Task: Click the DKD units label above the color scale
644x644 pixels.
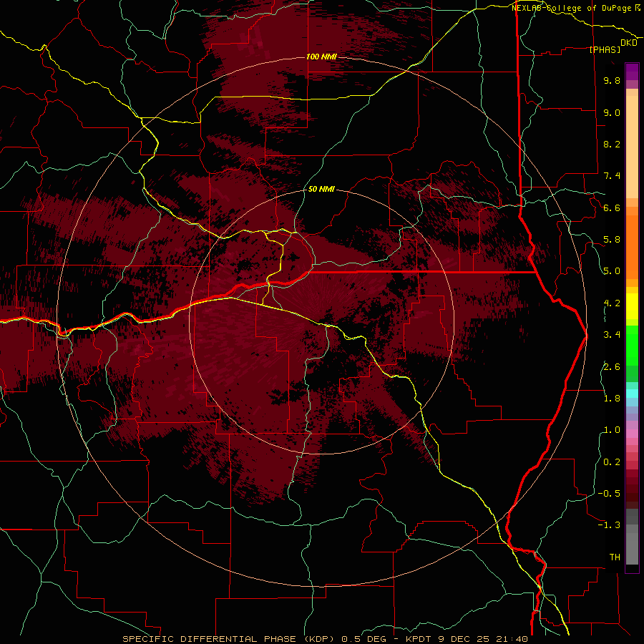Action: coord(629,43)
